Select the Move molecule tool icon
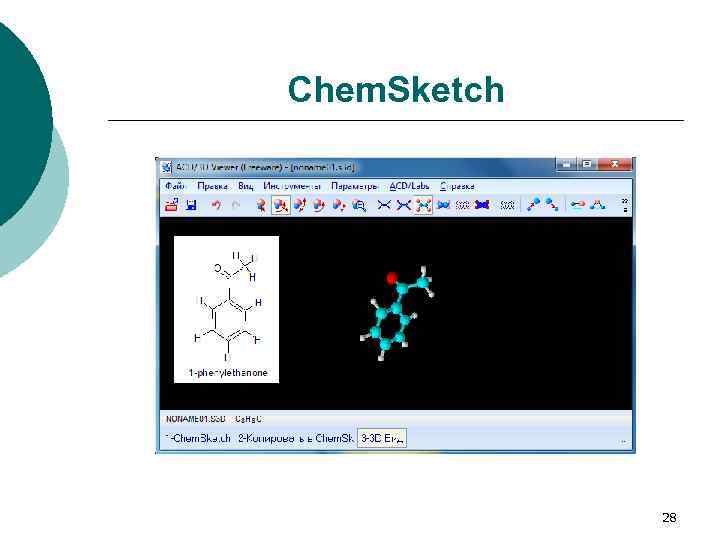Viewport: 720px width, 540px height. coord(320,205)
